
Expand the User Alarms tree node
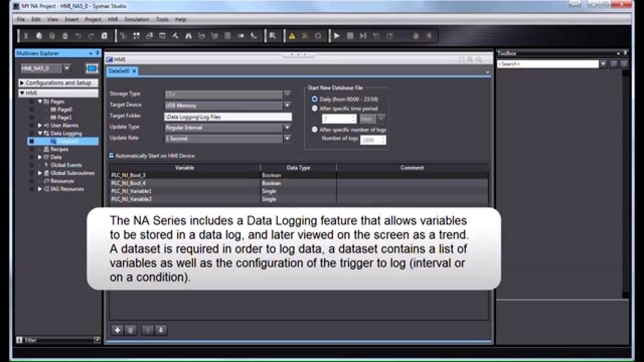pyautogui.click(x=40, y=126)
